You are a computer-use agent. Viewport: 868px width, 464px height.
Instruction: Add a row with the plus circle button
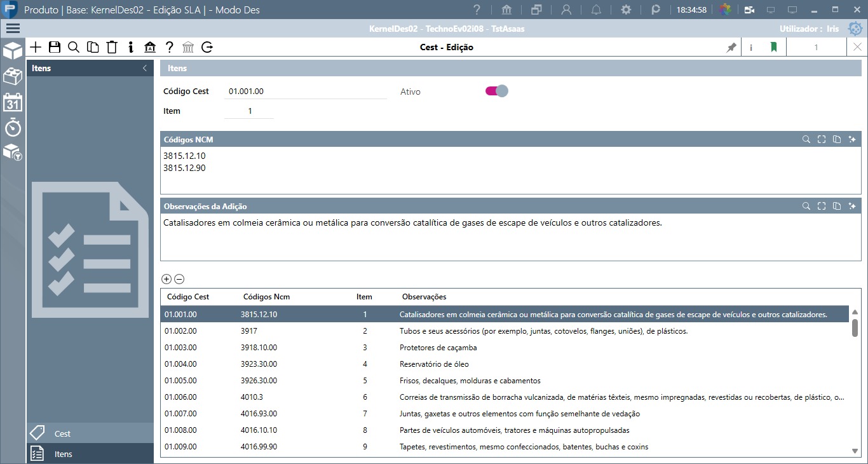[x=166, y=279]
